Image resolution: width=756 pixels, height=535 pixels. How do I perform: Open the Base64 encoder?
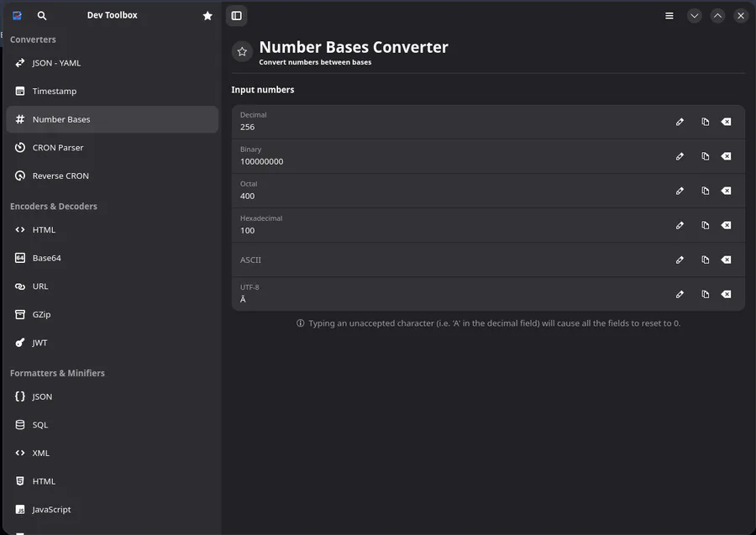(x=46, y=258)
